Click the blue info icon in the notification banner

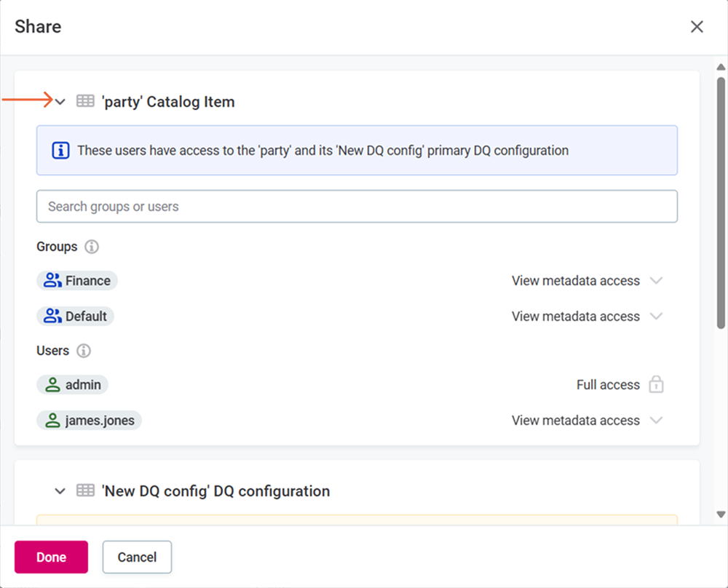(60, 150)
